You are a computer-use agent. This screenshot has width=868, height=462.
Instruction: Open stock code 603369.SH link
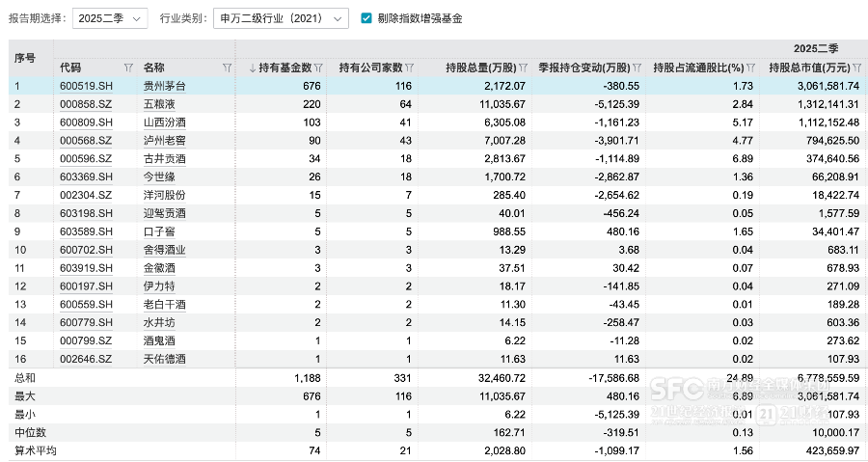(x=86, y=177)
